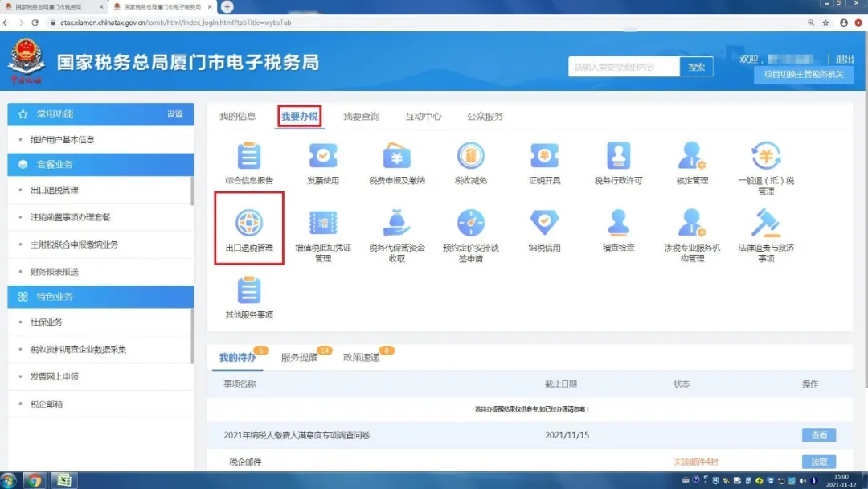This screenshot has width=868, height=489.
Task: Open the 发票使用 (Invoice Usage) module
Action: pyautogui.click(x=322, y=162)
